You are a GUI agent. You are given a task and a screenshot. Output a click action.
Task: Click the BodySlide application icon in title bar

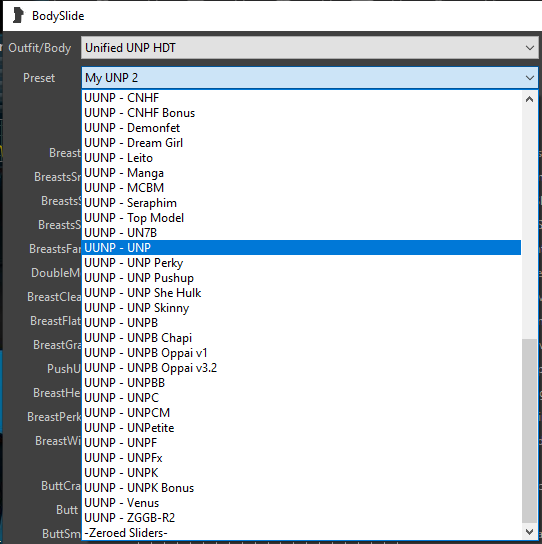[18, 16]
